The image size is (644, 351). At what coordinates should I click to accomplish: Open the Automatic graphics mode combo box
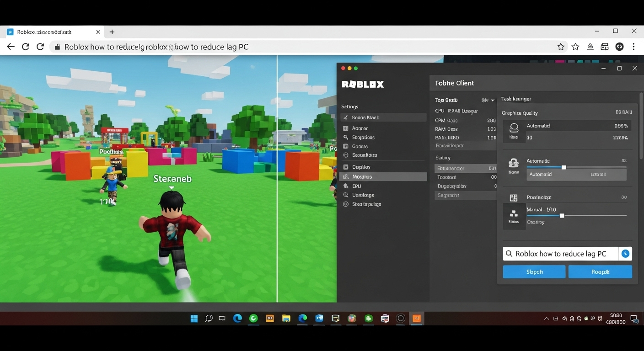click(576, 174)
